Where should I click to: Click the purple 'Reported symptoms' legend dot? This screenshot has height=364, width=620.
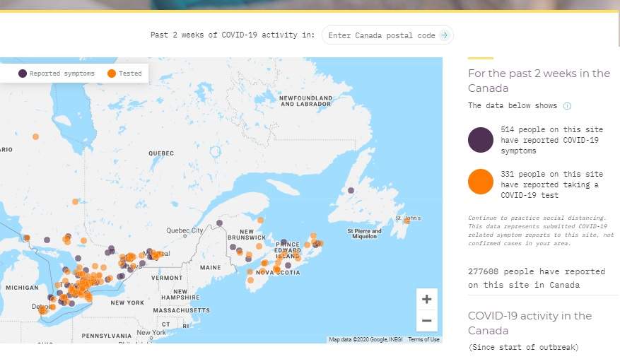(23, 74)
